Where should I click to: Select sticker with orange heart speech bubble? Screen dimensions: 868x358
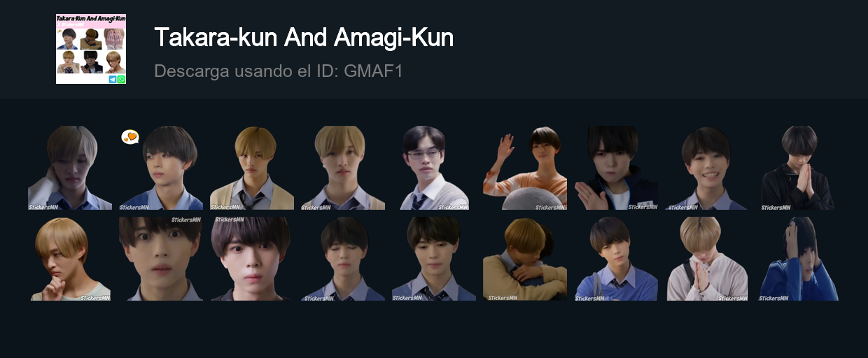[x=161, y=168]
